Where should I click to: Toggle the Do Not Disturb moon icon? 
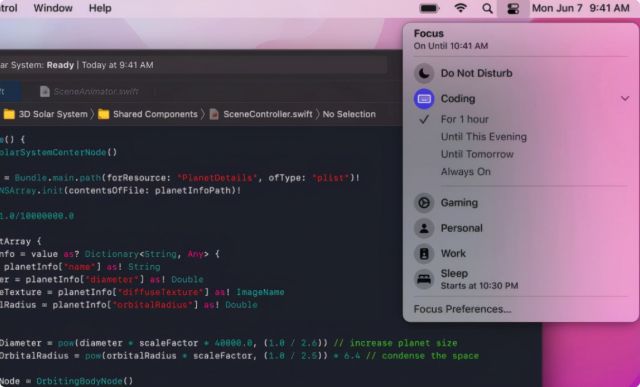click(x=424, y=73)
